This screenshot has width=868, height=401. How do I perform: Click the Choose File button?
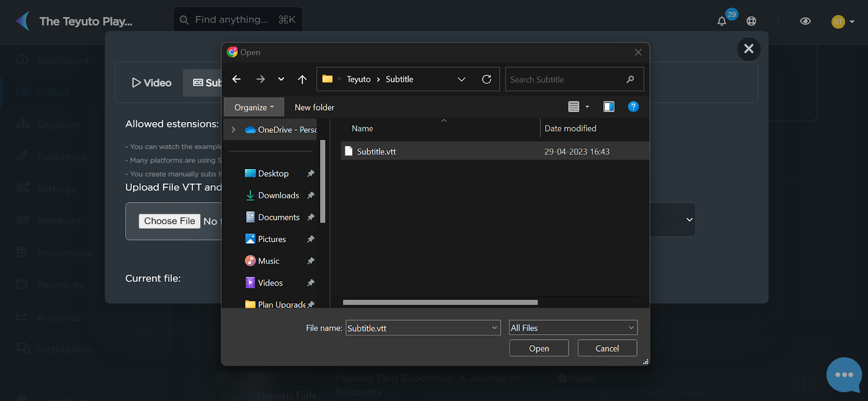[169, 221]
